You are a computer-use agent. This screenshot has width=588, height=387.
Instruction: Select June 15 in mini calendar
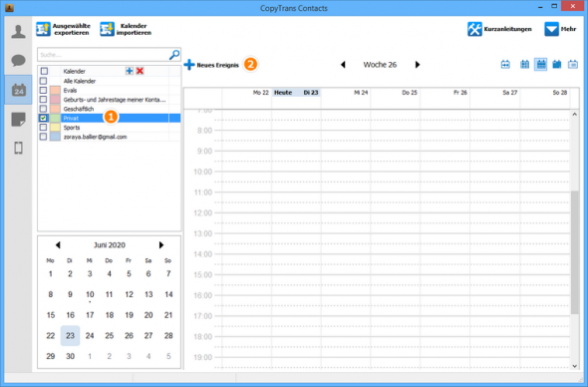51,315
